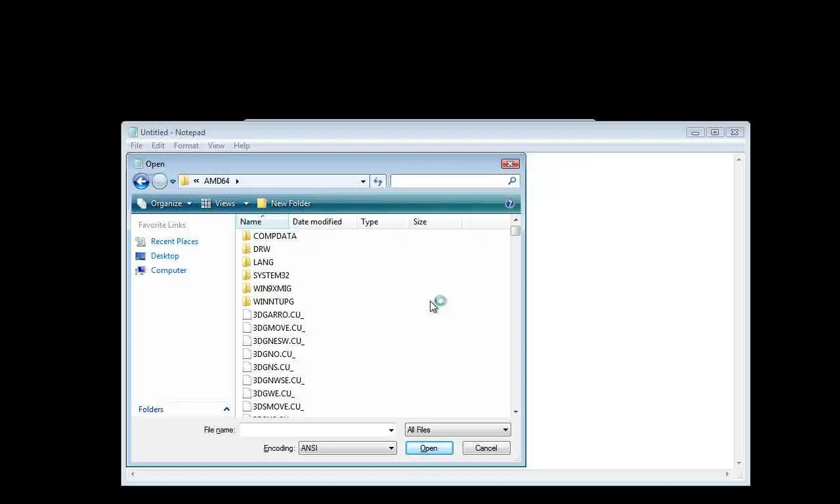Click the Views button
Image resolution: width=840 pixels, height=504 pixels.
click(x=219, y=203)
